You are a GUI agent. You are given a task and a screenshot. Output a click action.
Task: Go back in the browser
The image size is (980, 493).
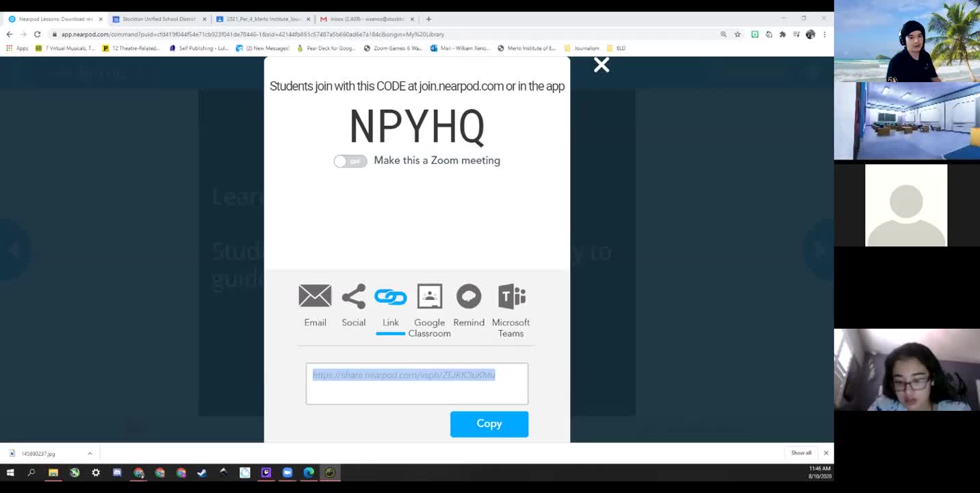tap(10, 34)
